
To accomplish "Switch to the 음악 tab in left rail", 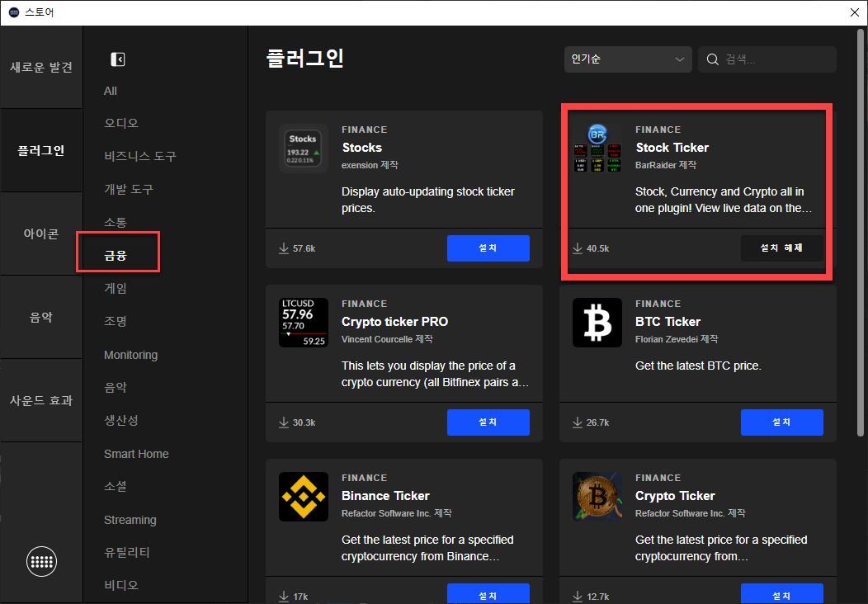I will click(41, 317).
